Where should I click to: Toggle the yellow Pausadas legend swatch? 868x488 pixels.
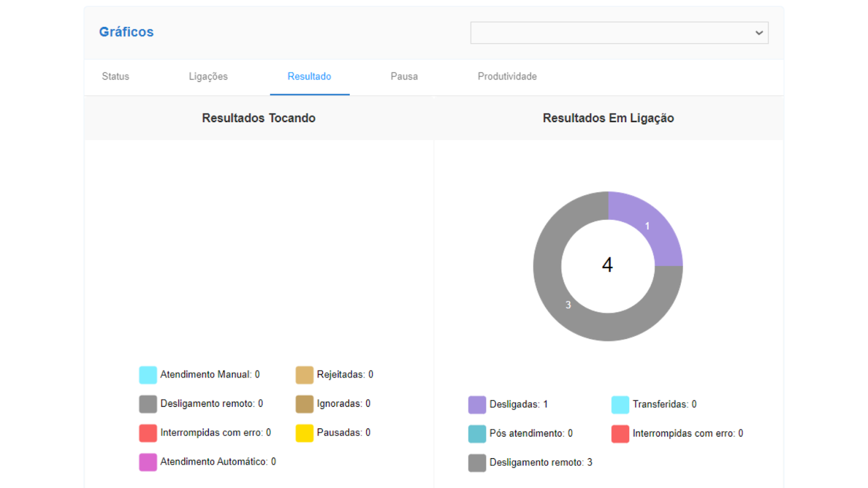tap(304, 433)
